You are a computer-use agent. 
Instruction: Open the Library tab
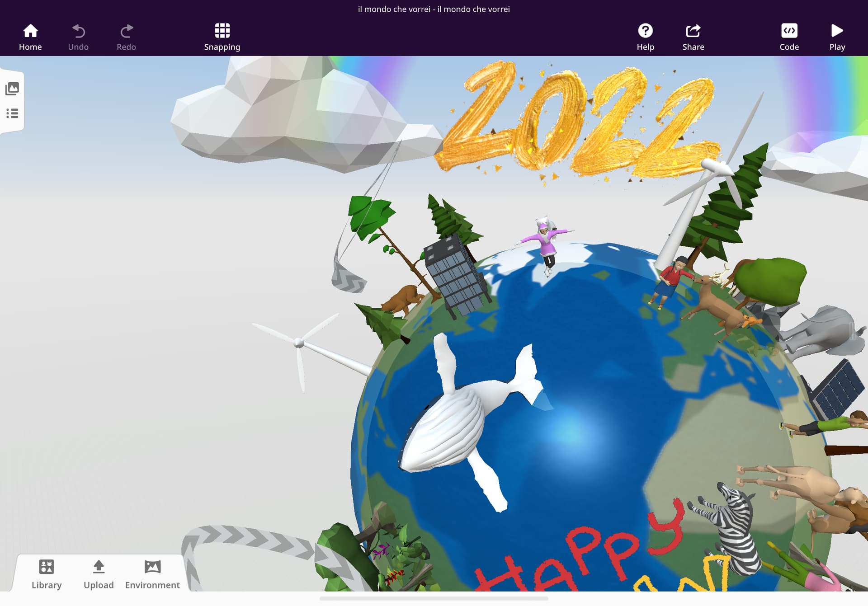coord(47,574)
